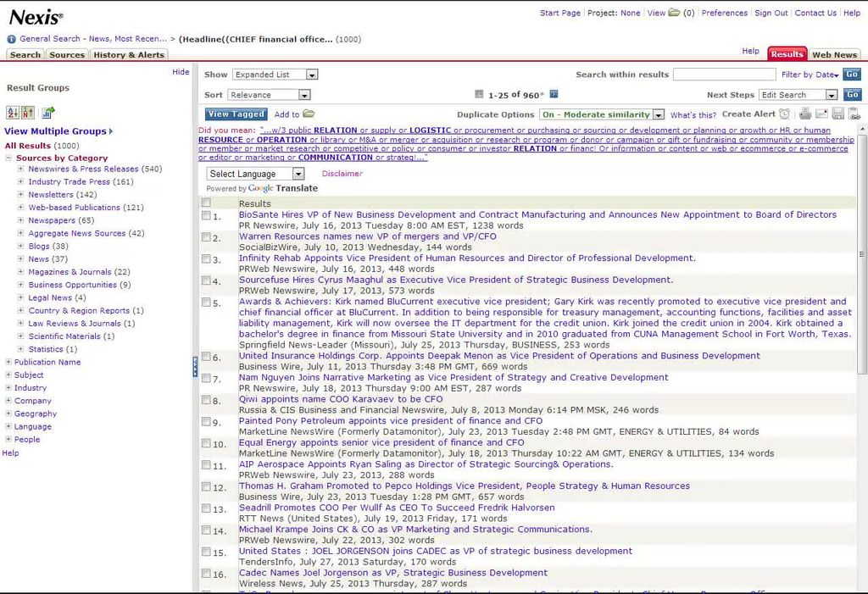Tick checkbox for result 4 Sourcefuse
Screen dimensions: 868x594
(206, 280)
